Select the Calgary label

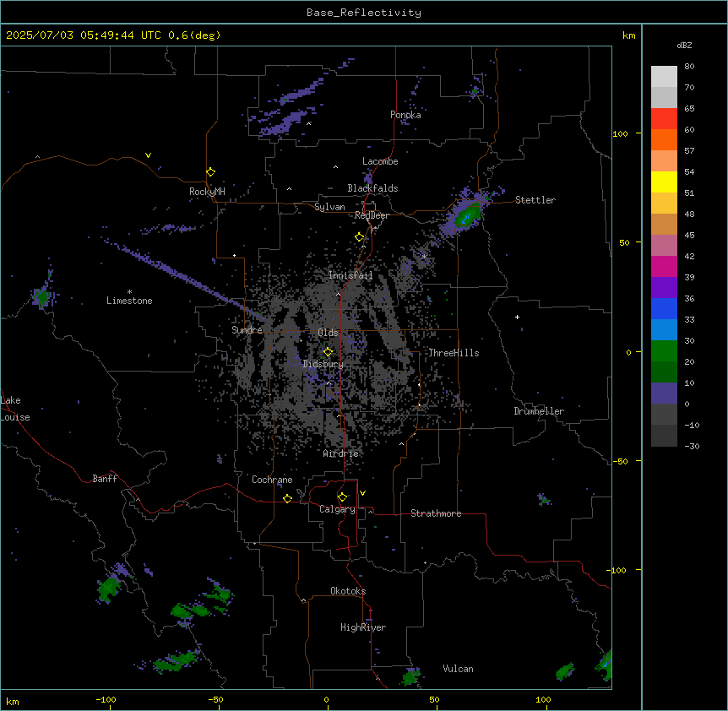pos(338,509)
